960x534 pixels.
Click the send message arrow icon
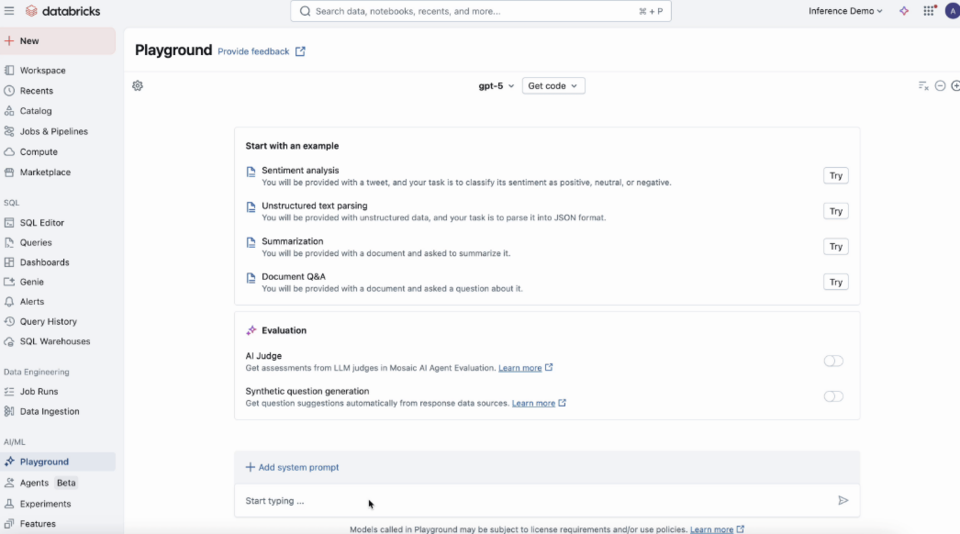[x=843, y=500]
